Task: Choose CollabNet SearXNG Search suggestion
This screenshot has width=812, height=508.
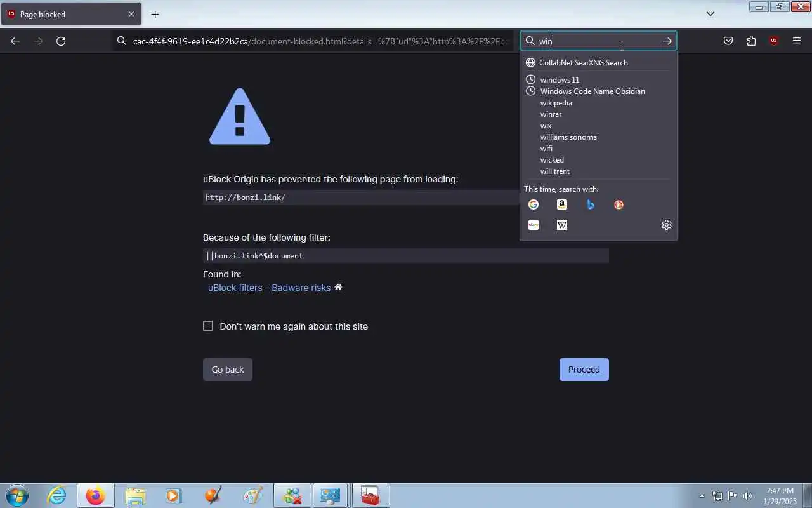Action: click(598, 62)
